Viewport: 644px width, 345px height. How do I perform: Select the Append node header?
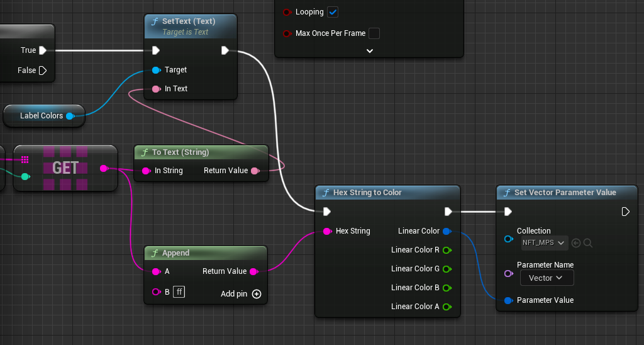coord(206,253)
